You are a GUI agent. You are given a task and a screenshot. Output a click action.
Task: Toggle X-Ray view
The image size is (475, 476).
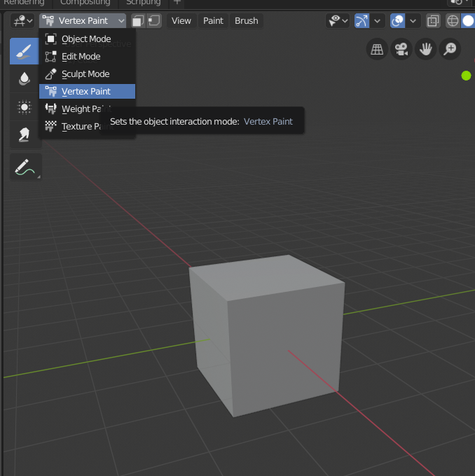pos(433,21)
